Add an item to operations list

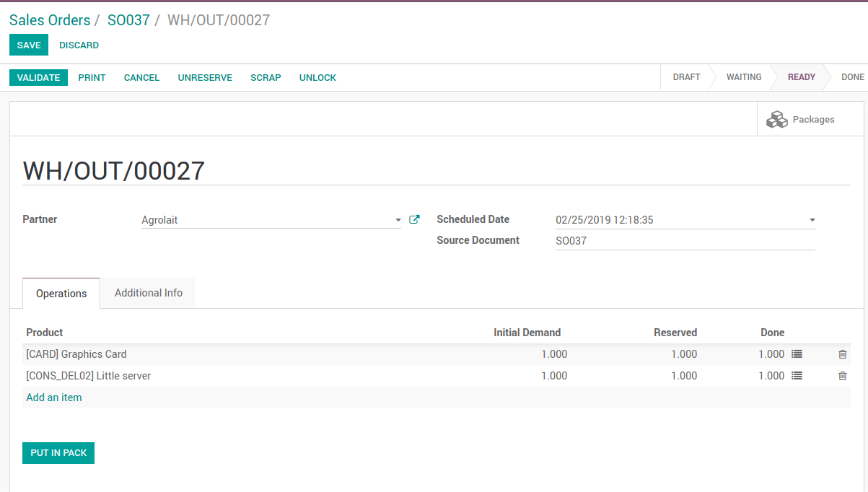54,397
